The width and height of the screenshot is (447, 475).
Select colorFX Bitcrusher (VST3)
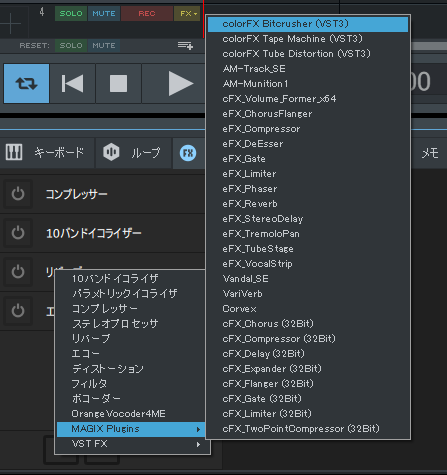(x=308, y=24)
